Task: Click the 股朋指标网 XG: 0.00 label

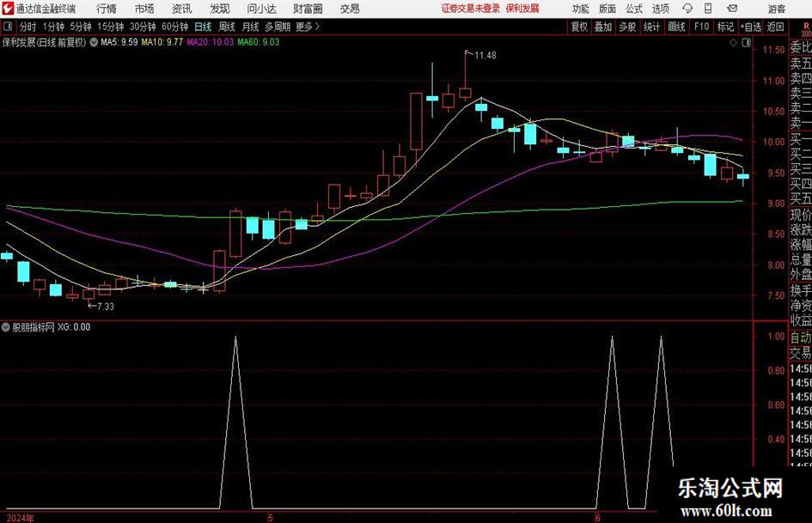Action: coord(52,327)
